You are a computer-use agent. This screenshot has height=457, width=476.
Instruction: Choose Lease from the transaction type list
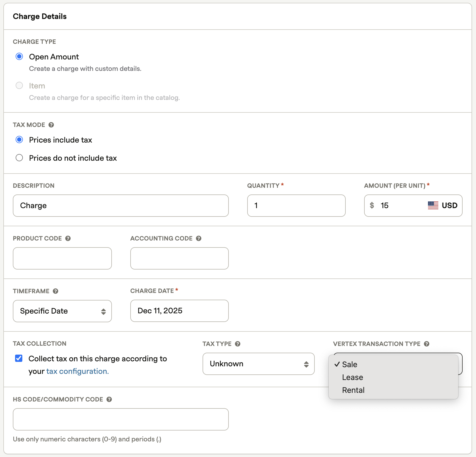[x=352, y=377]
